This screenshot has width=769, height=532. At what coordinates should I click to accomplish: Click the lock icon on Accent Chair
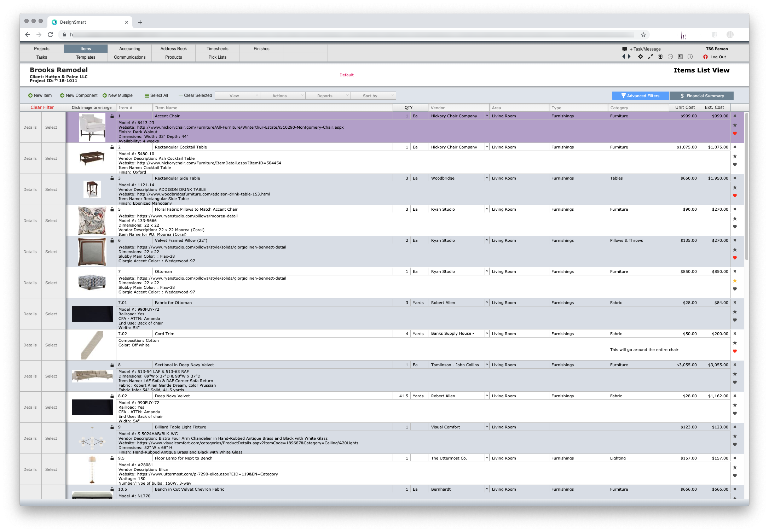pos(112,116)
